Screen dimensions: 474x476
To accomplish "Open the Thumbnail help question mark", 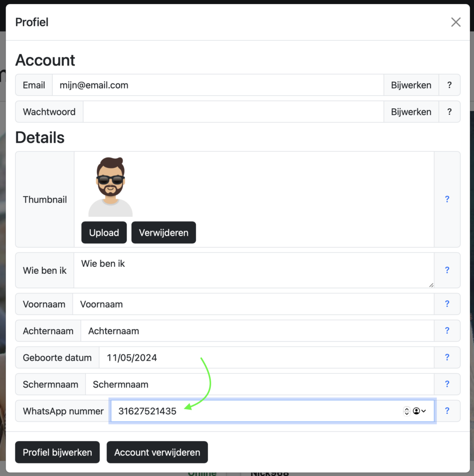I will [x=447, y=199].
